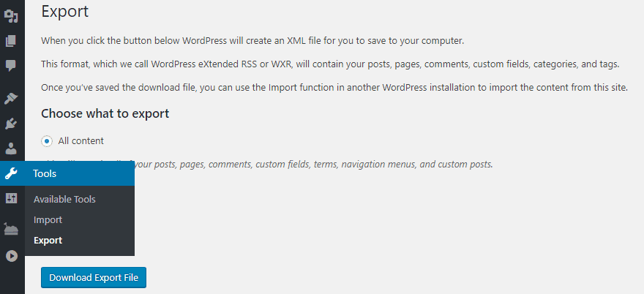
Task: Select the All content radio button
Action: 47,141
